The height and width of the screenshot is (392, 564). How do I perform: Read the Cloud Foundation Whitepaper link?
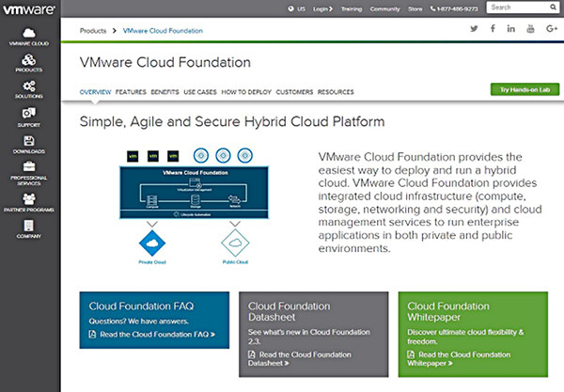pos(459,358)
